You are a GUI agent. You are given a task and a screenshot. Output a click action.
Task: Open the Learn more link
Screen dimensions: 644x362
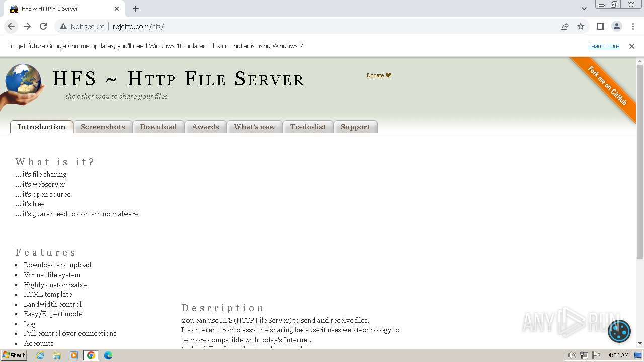(x=604, y=46)
